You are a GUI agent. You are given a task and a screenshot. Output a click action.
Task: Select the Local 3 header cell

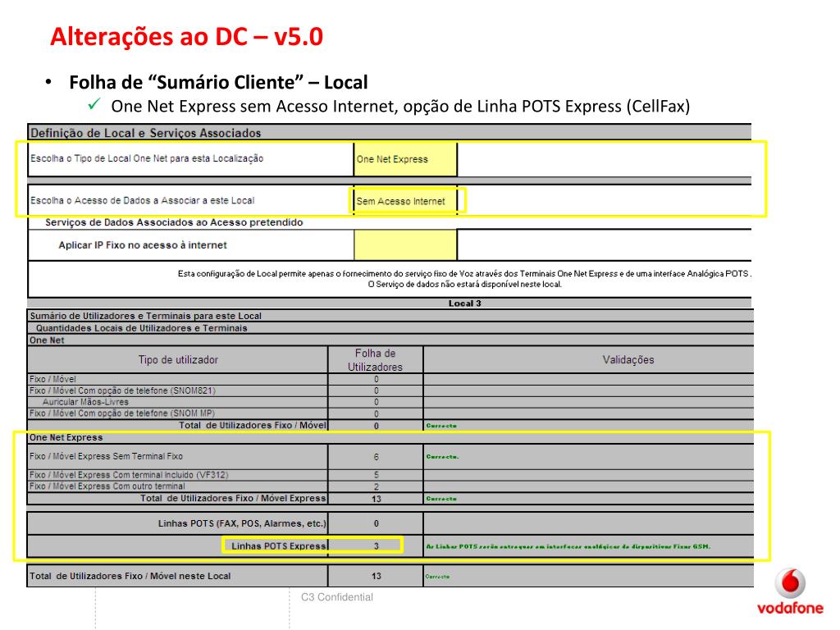[x=464, y=304]
